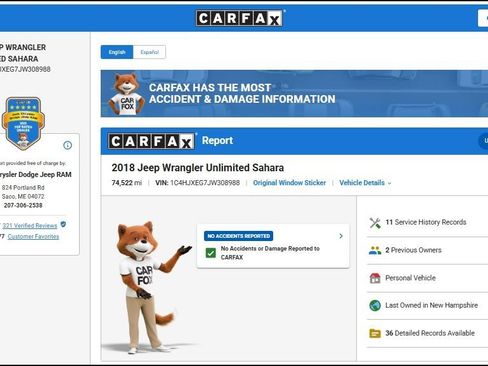Open the No Accidents Reported chevron arrow
488x366 pixels.
pyautogui.click(x=341, y=236)
